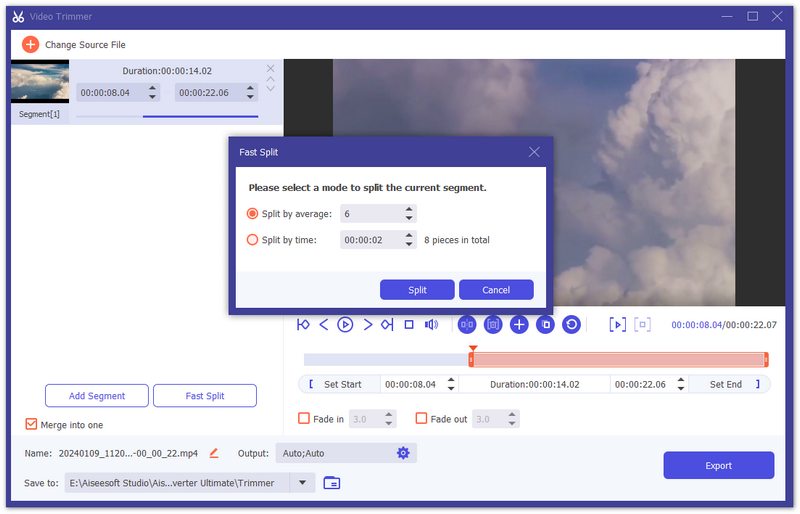
Task: Click the Split button in the dialog
Action: (417, 290)
